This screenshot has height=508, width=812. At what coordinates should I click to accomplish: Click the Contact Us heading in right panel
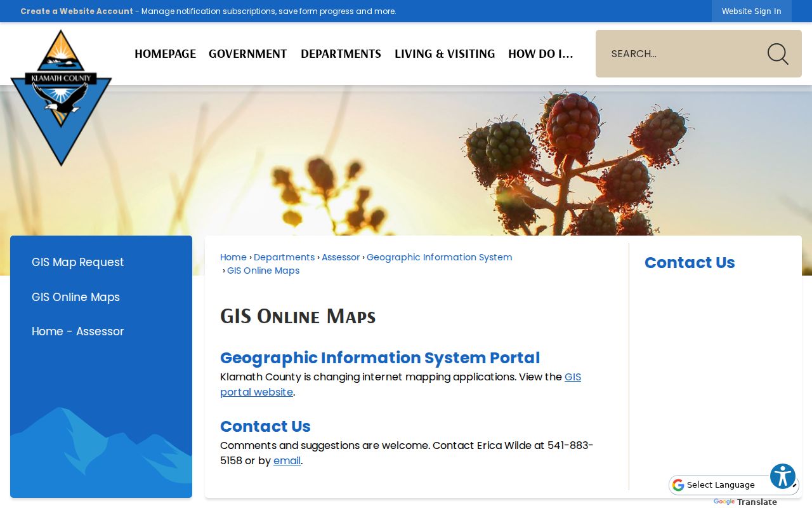[x=690, y=263]
